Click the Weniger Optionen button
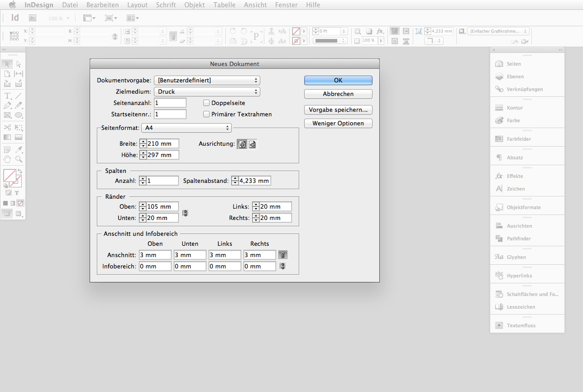583x392 pixels. point(338,123)
